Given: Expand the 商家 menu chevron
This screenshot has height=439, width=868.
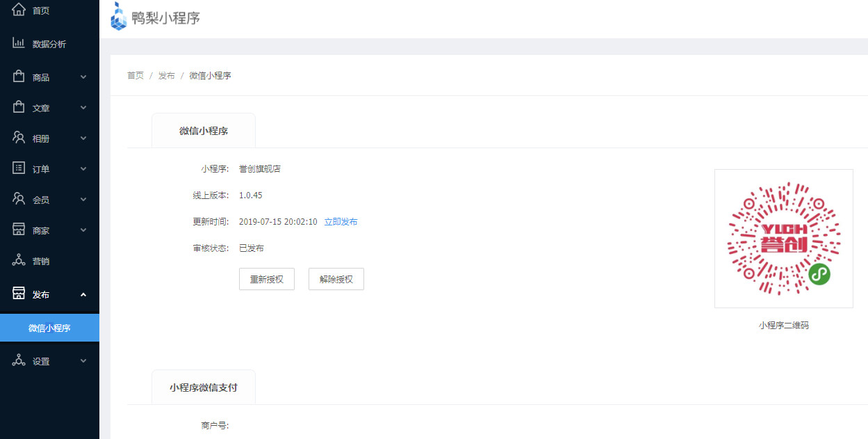Looking at the screenshot, I should tap(83, 230).
